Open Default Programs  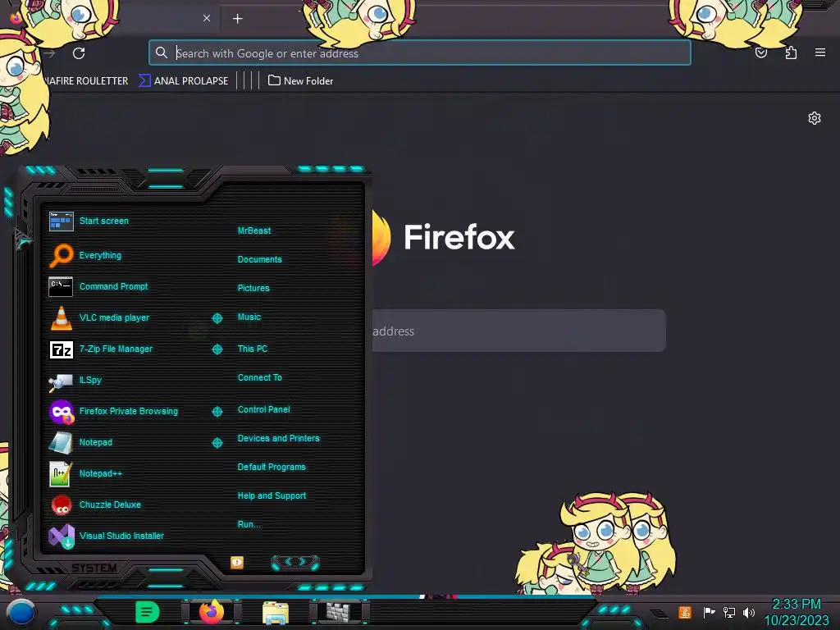[271, 467]
